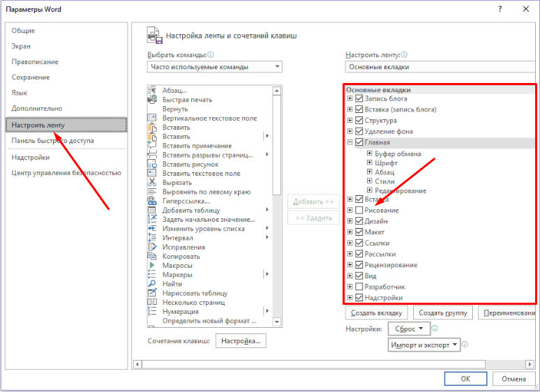Screen dimensions: 540x392
Task: Open Центр управления безопасностью category
Action: pyautogui.click(x=66, y=173)
